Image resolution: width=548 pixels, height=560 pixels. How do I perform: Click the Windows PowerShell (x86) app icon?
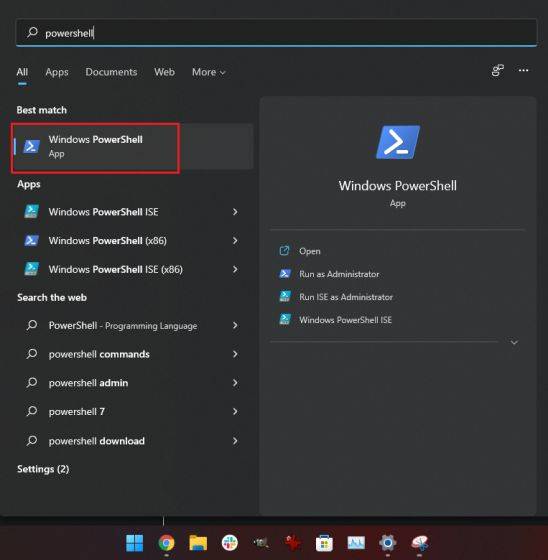31,240
